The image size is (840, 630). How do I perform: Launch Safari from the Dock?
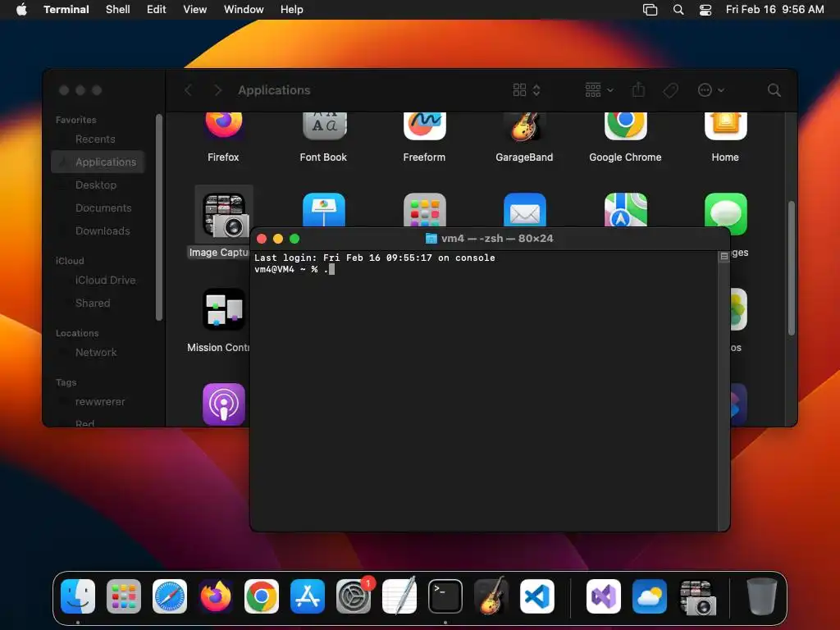coord(170,596)
